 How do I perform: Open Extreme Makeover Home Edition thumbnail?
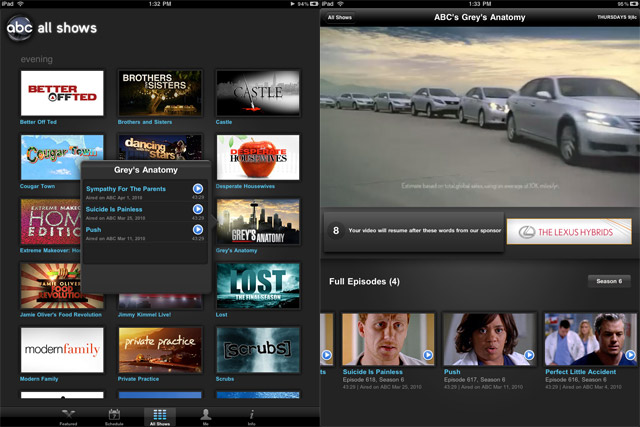[51, 222]
